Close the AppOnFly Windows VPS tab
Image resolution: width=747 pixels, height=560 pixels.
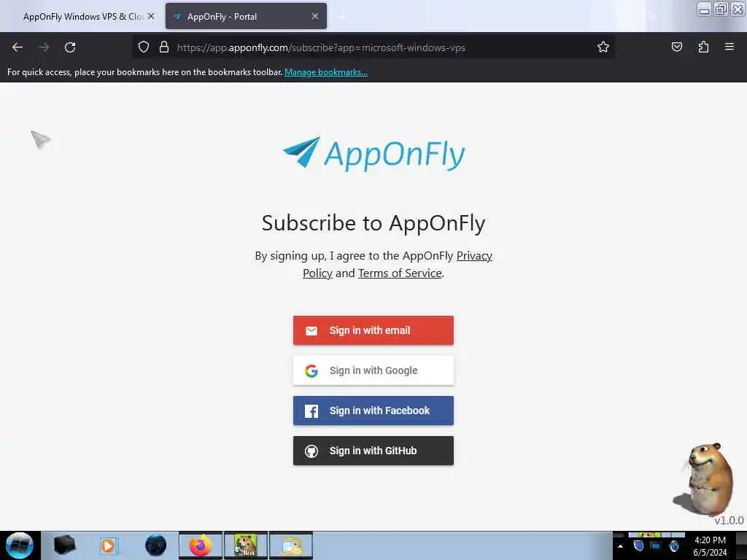pyautogui.click(x=151, y=16)
